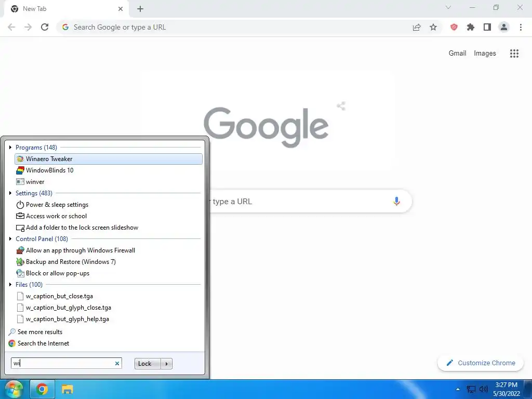This screenshot has width=532, height=399.
Task: Open File Explorer from the taskbar
Action: (67, 389)
